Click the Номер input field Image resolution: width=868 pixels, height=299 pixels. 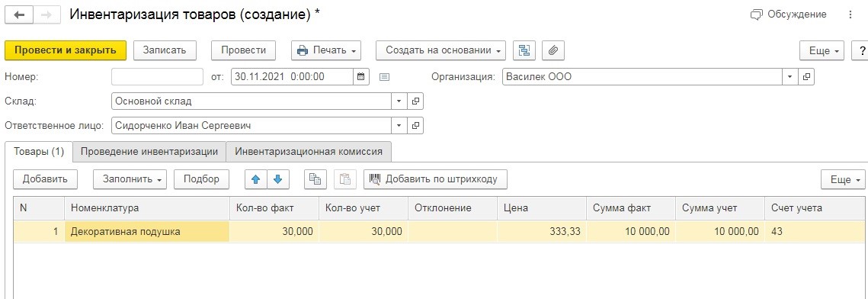(x=157, y=77)
